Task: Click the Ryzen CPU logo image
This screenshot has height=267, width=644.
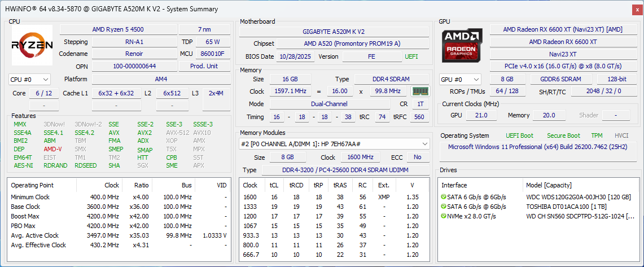Action: [x=32, y=45]
